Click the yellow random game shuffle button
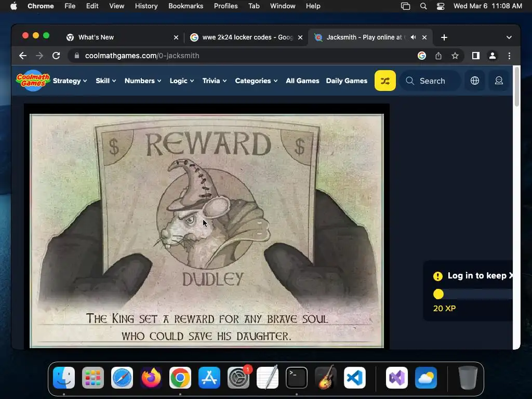This screenshot has height=399, width=532. [385, 81]
